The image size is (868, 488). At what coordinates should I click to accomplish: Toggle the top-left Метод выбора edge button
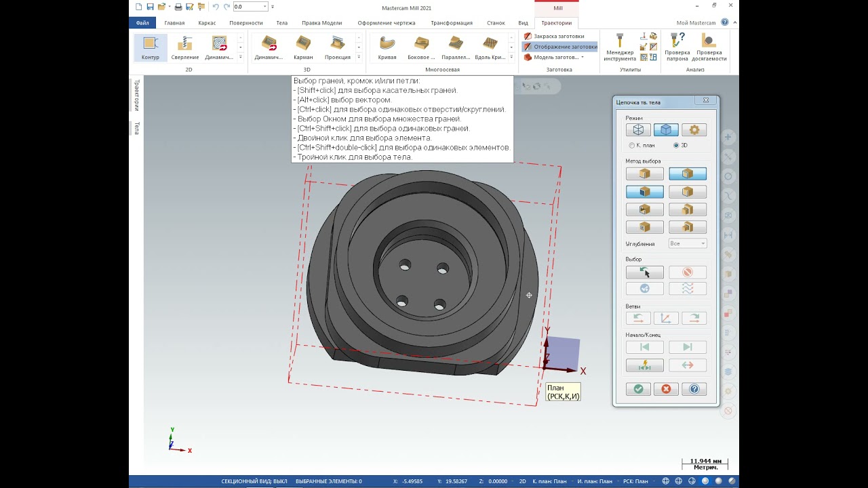pos(644,174)
